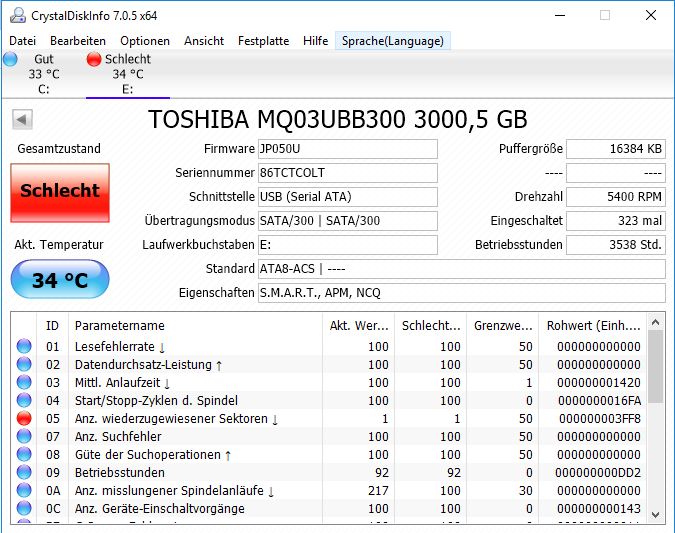
Task: Click raw value 000000003FF8
Action: (x=600, y=419)
